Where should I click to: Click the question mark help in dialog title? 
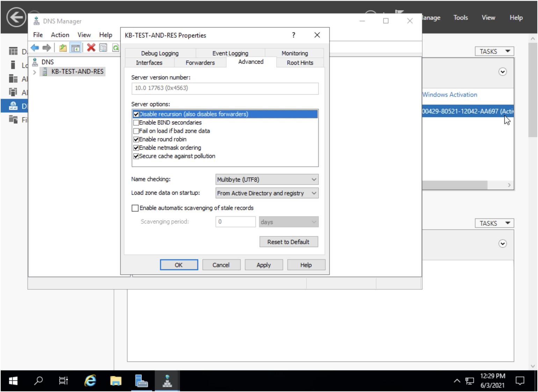coord(293,35)
